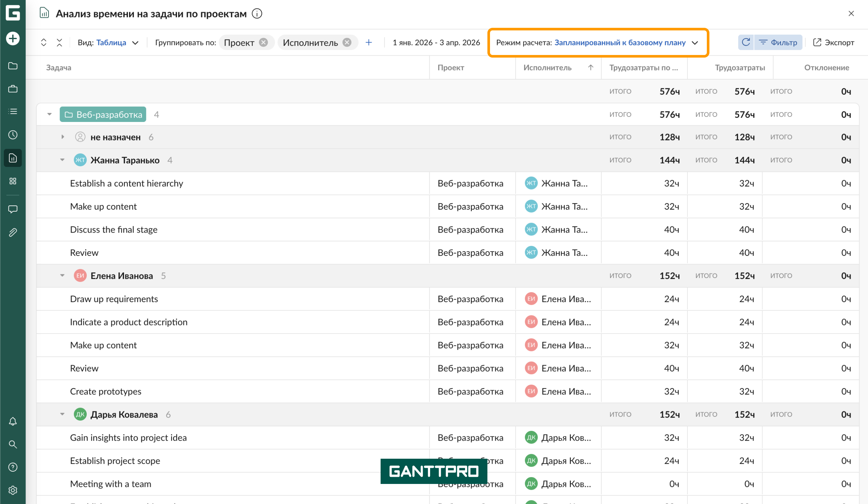
Task: Open the notifications bell icon
Action: click(x=13, y=422)
